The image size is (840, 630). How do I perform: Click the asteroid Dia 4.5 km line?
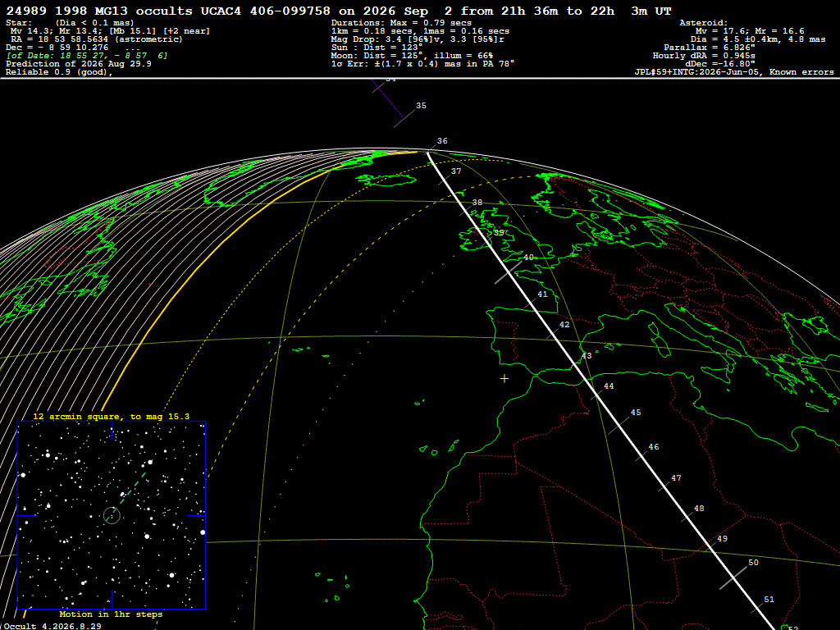coord(757,39)
